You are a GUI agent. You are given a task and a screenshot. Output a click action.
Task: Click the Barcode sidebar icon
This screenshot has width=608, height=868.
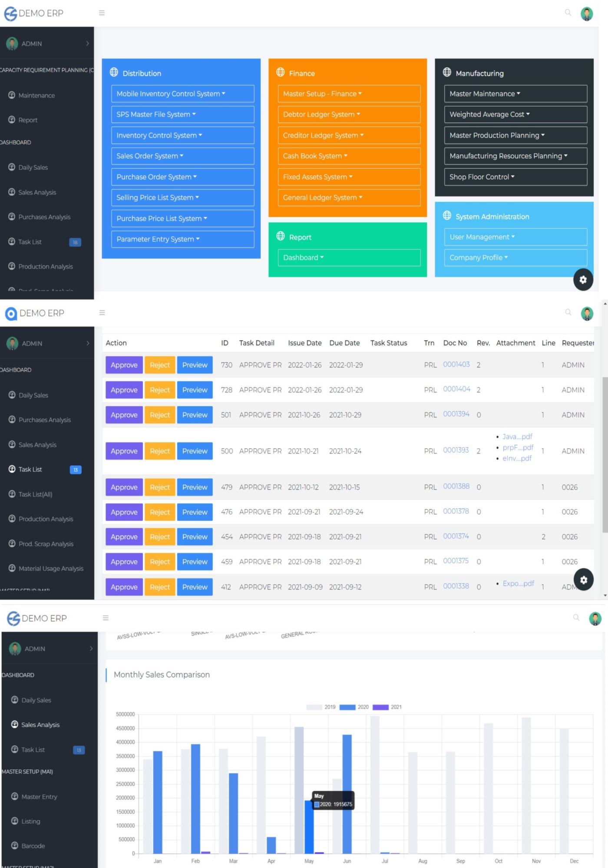[x=15, y=845]
